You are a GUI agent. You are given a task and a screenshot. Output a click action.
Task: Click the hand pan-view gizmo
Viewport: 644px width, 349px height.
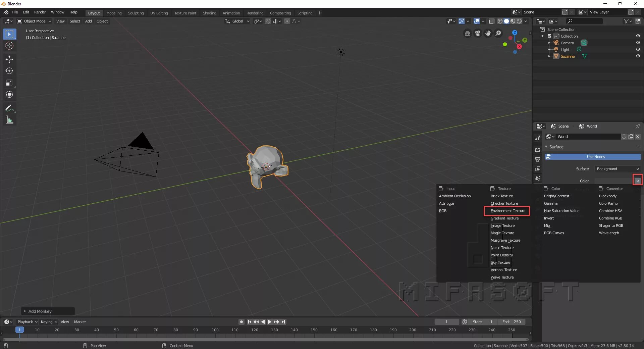[488, 33]
